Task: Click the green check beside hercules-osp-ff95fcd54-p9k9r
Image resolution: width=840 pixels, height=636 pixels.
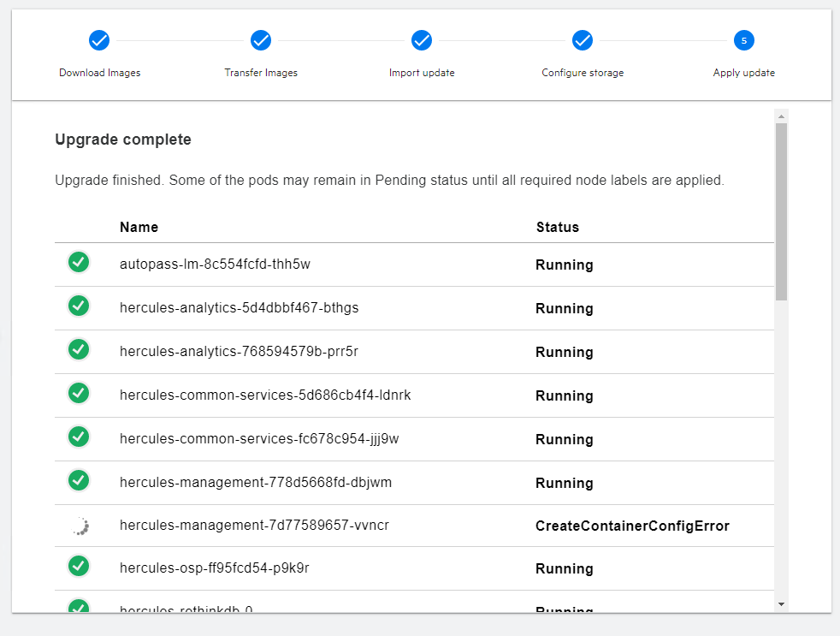Action: 79,567
